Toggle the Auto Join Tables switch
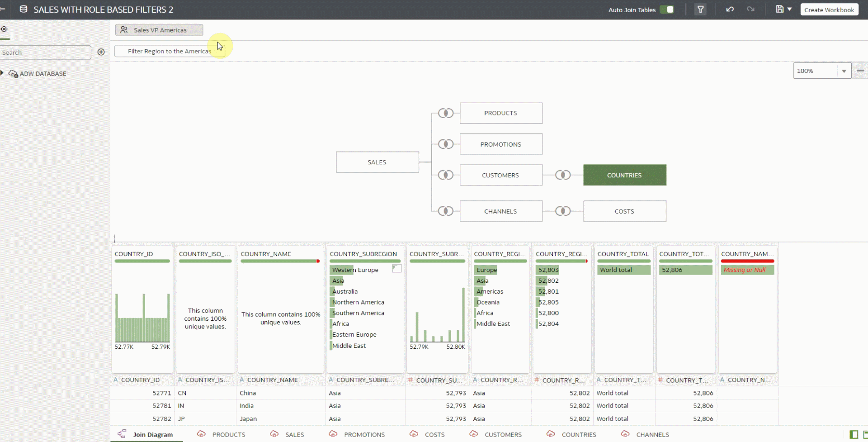Viewport: 868px width, 442px height. tap(667, 10)
